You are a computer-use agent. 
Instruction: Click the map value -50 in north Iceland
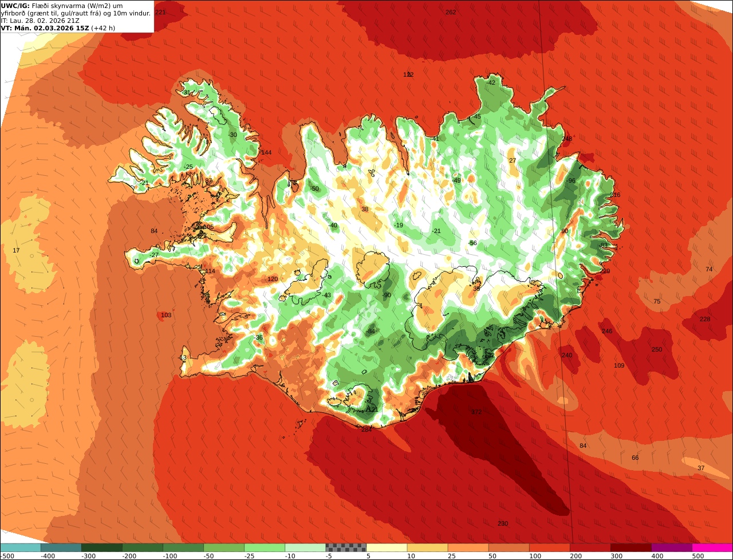(x=314, y=188)
